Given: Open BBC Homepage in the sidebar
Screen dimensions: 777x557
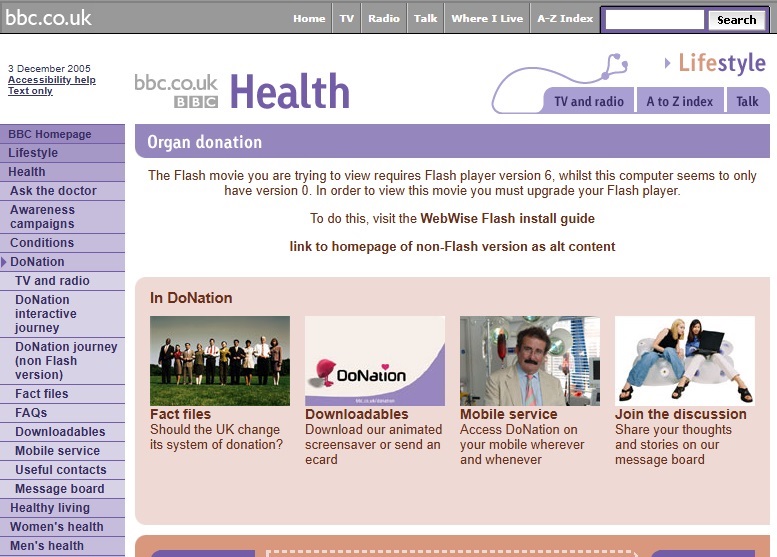Looking at the screenshot, I should click(x=62, y=134).
